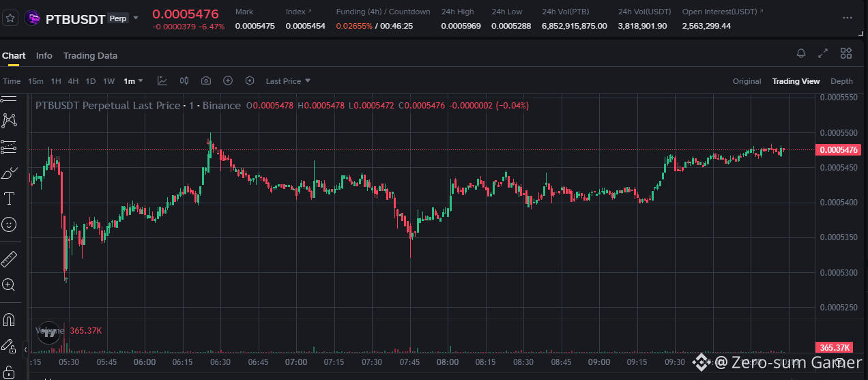
Task: Click the 365.37K volume axis label
Action: (835, 347)
